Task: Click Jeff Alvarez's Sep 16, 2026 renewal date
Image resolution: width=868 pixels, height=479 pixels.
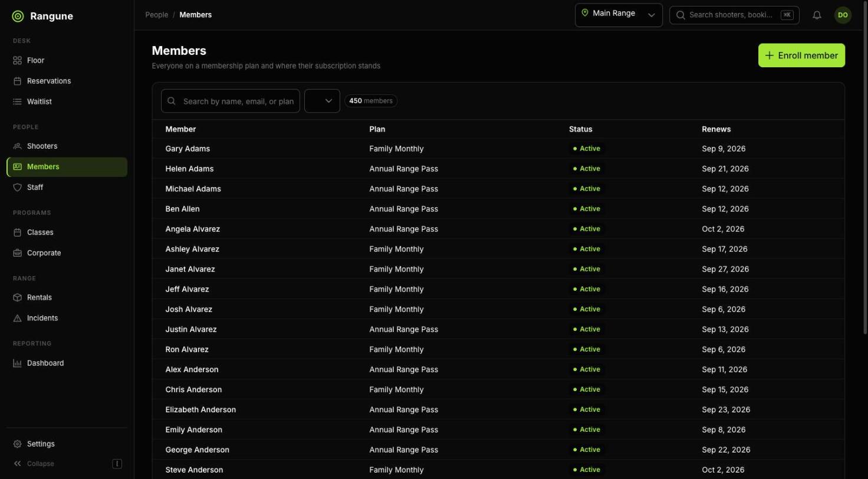Action: [725, 289]
